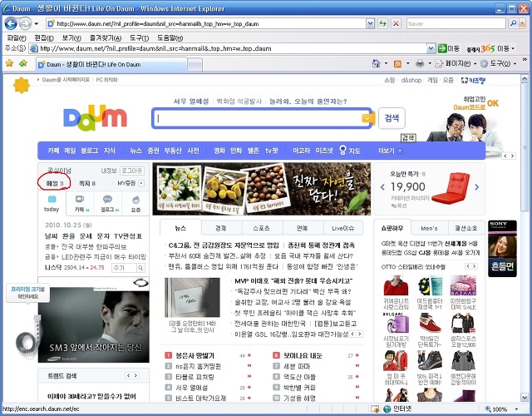
Task: Open recent pages dropdown beside forward button
Action: [37, 24]
